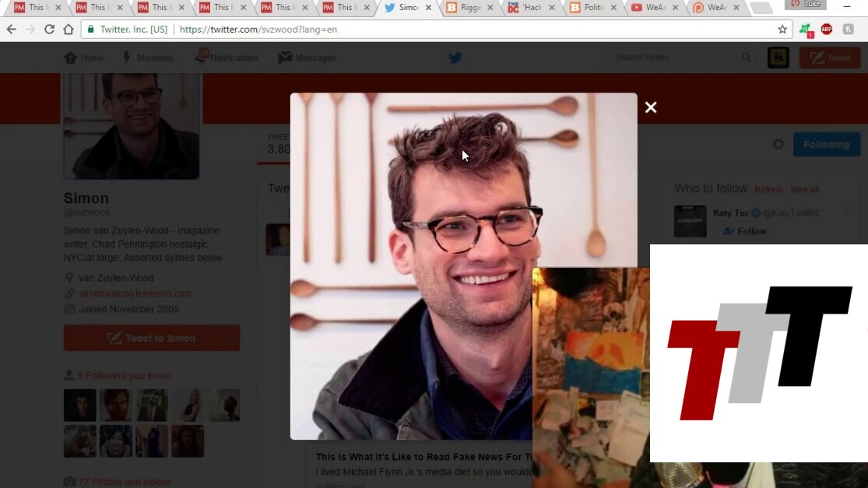This screenshot has width=868, height=488.
Task: Reload the current page
Action: pyautogui.click(x=49, y=30)
